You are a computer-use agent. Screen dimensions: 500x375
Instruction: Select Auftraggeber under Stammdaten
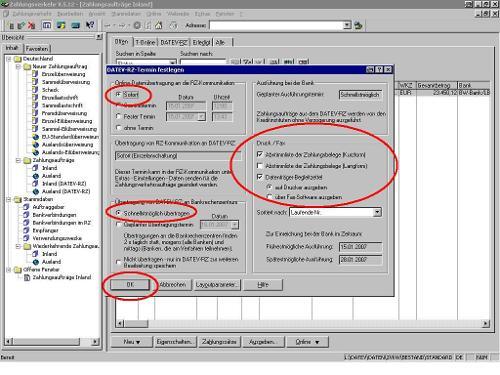(x=48, y=207)
